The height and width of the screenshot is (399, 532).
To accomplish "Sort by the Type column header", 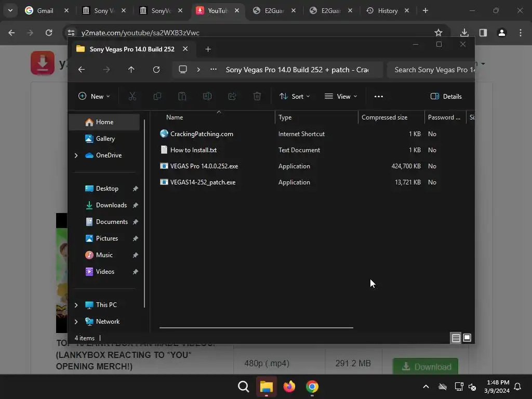I will pyautogui.click(x=316, y=117).
